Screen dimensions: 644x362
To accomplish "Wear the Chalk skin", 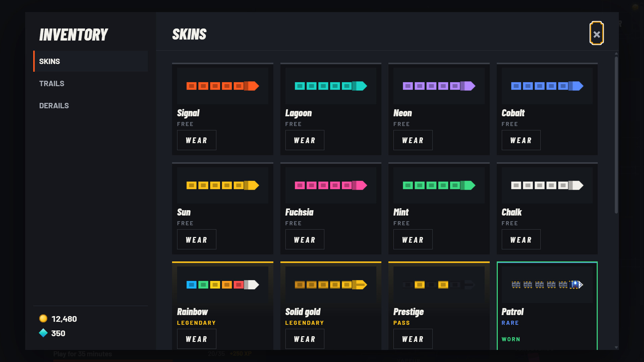I will click(x=521, y=239).
